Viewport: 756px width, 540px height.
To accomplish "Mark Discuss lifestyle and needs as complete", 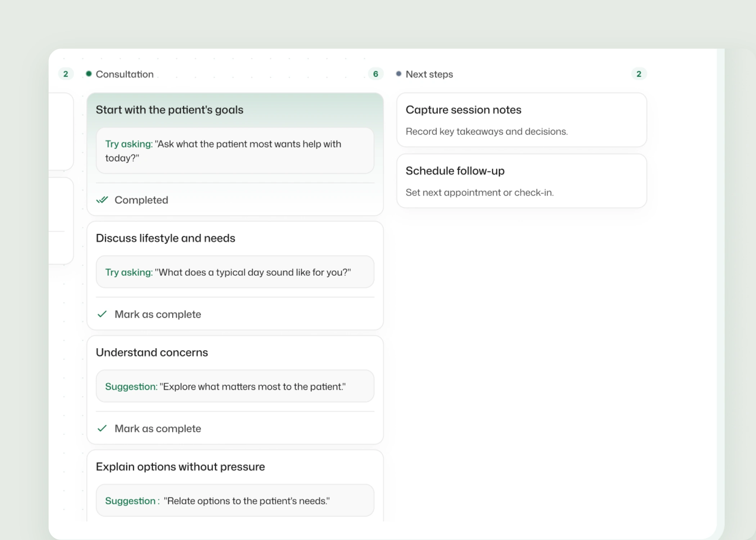I will click(x=149, y=314).
